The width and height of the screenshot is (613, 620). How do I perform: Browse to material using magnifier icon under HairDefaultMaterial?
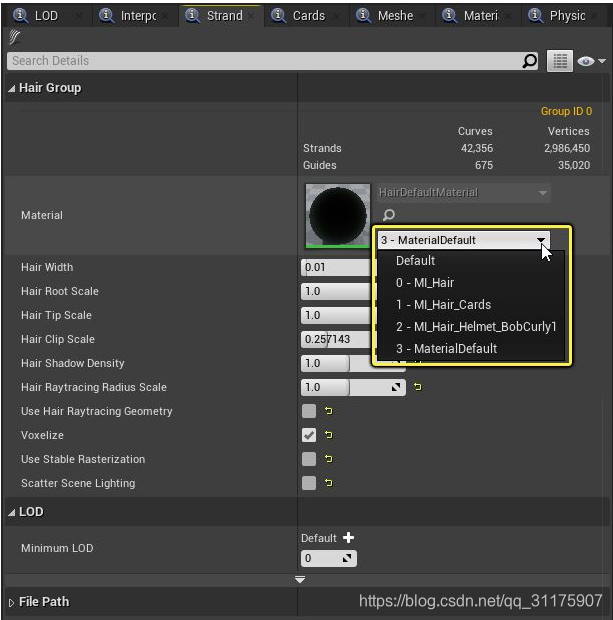389,215
